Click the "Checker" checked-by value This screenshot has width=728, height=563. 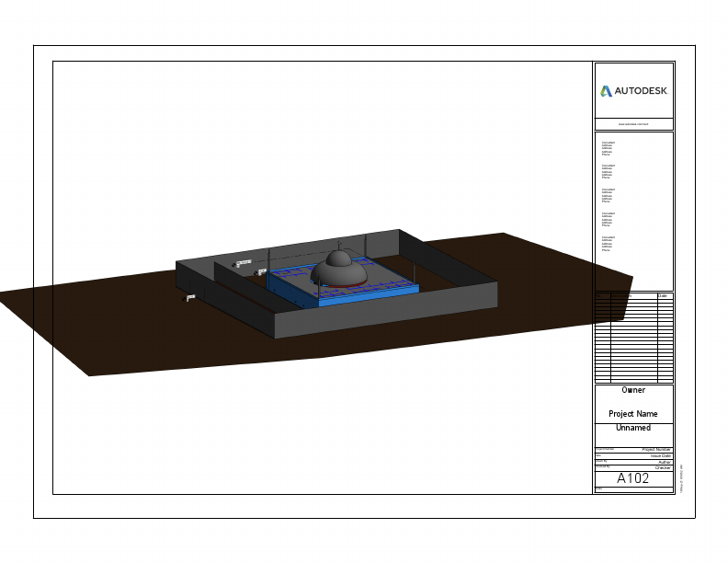tap(663, 467)
